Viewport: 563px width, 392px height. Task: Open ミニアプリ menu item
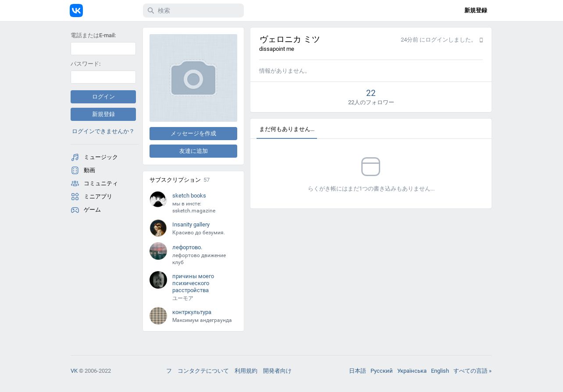98,197
